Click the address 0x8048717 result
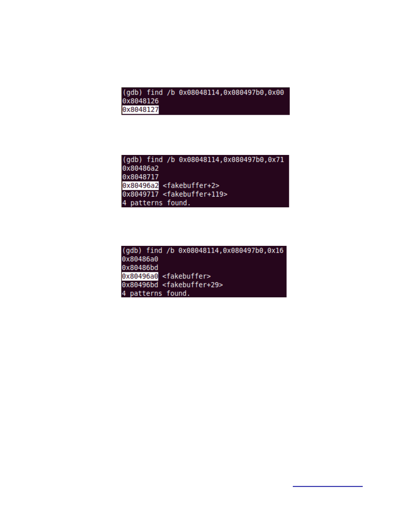 point(141,177)
